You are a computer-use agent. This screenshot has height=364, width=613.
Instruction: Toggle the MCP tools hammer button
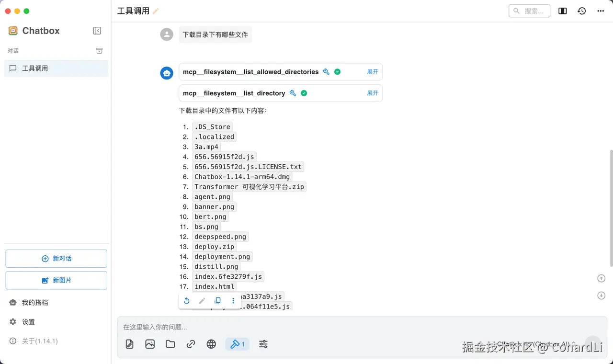coord(238,344)
